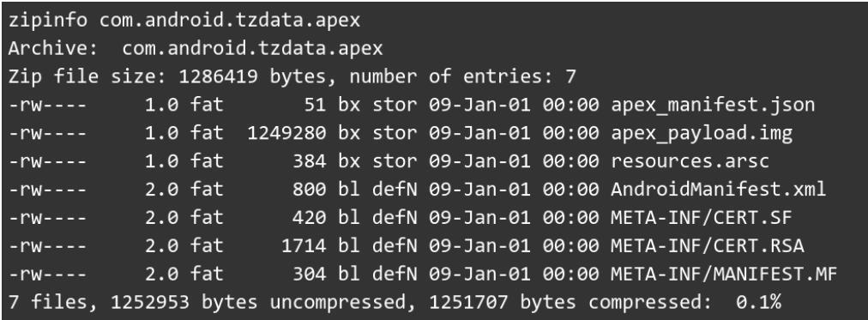Click the number of entries value 7
This screenshot has width=868, height=320.
click(570, 76)
